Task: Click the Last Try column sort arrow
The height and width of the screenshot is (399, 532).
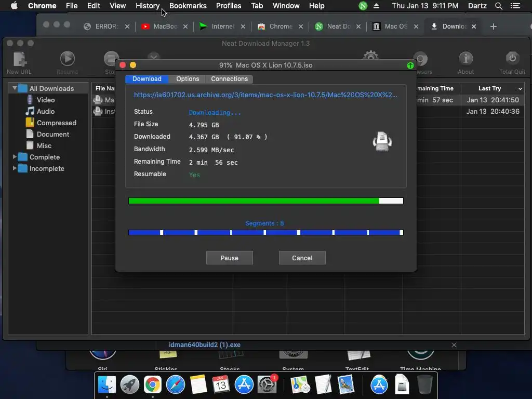Action: [520, 88]
